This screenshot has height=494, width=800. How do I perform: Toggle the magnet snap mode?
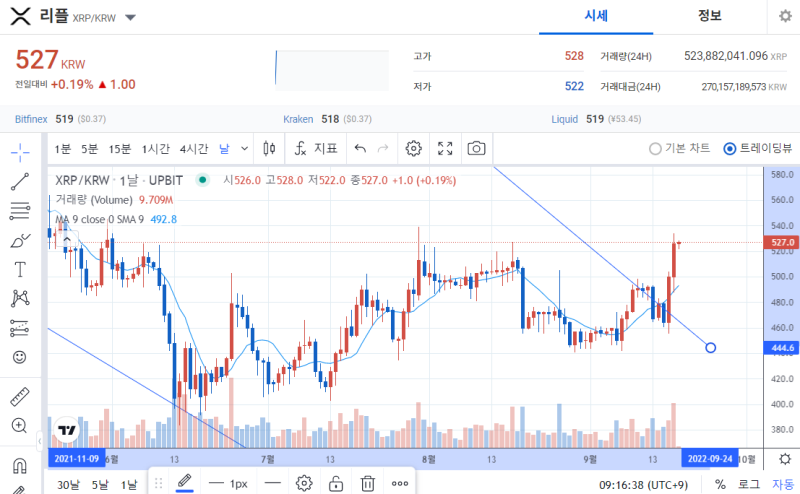20,466
